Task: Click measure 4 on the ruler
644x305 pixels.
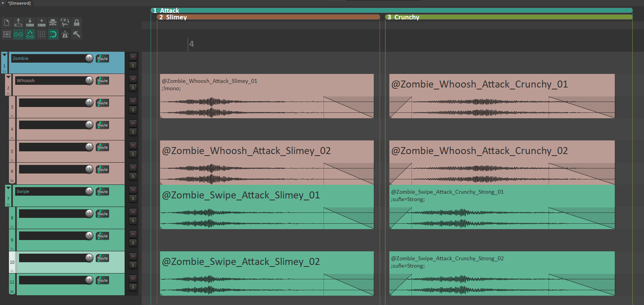Action: pyautogui.click(x=191, y=44)
